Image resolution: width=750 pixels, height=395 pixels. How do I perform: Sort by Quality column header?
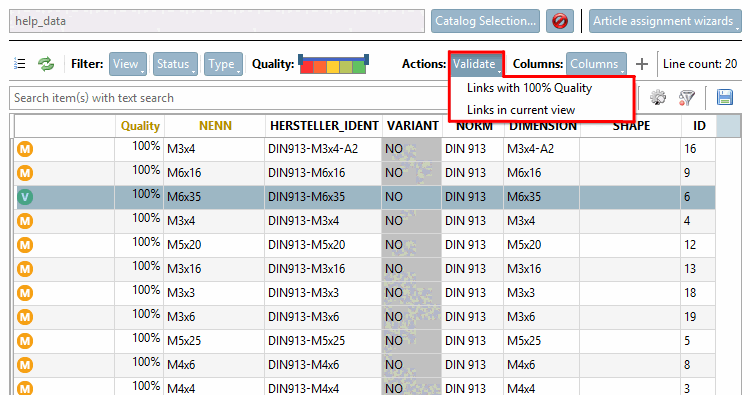140,126
